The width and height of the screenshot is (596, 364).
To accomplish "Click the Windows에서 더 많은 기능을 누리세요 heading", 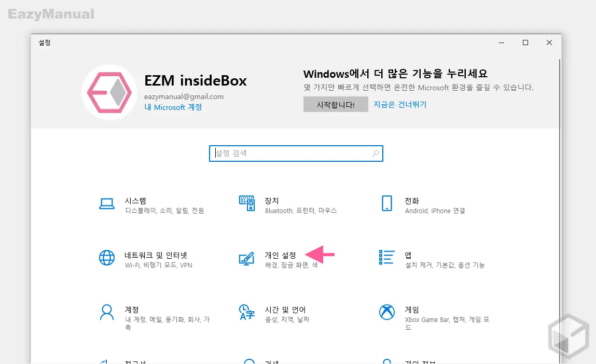I will [x=395, y=73].
